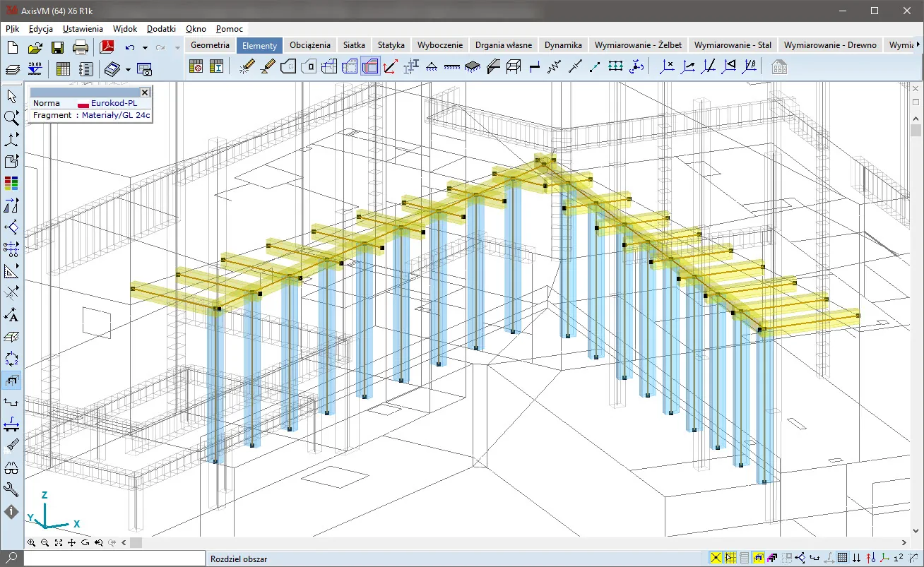Toggle the yellow crossed display switch in status bar
Screen dimensions: 924x567
[716, 559]
